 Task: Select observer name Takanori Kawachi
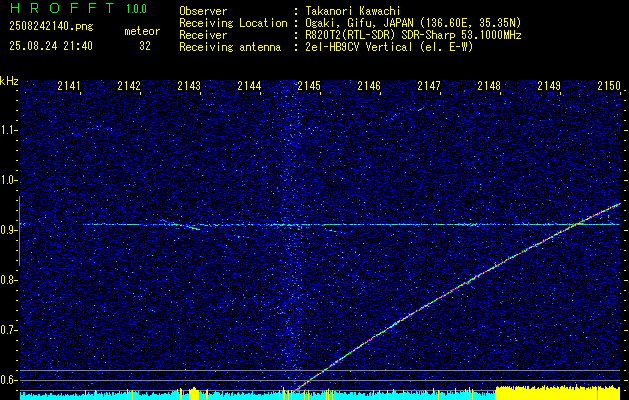click(x=353, y=11)
